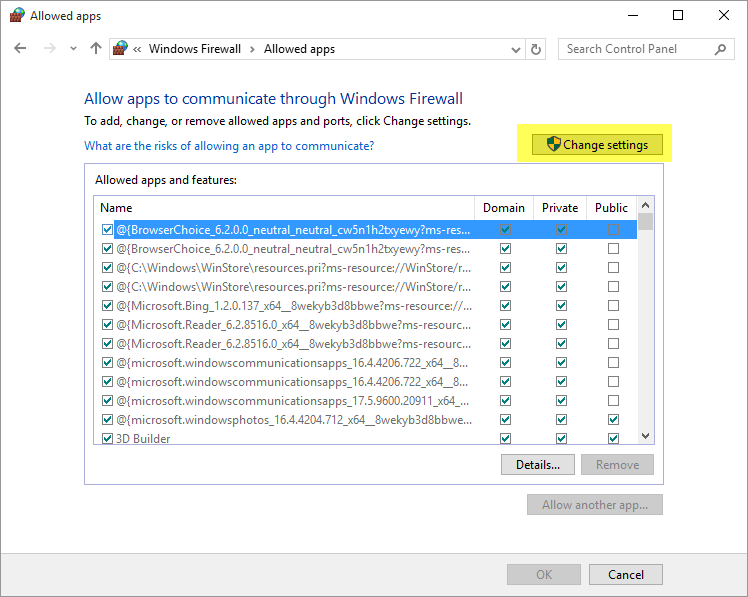Click the list scrollbar down arrow
This screenshot has width=748, height=597.
pos(645,436)
